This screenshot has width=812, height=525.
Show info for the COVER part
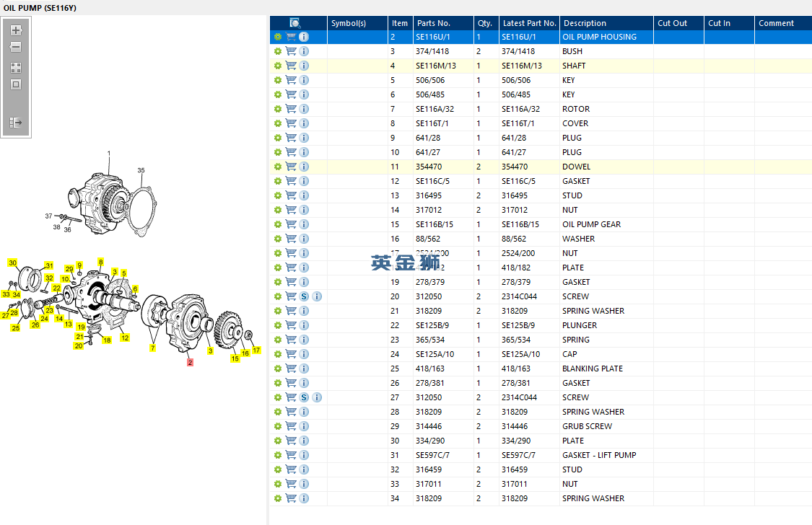pos(304,123)
